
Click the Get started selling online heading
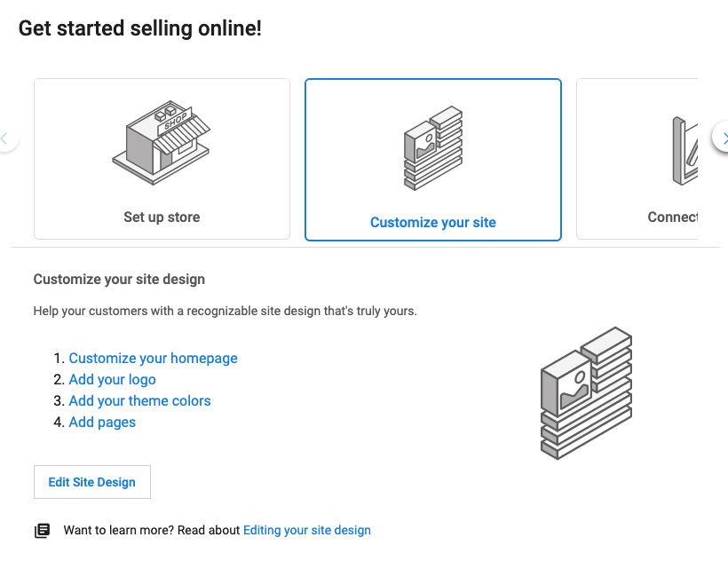point(139,28)
